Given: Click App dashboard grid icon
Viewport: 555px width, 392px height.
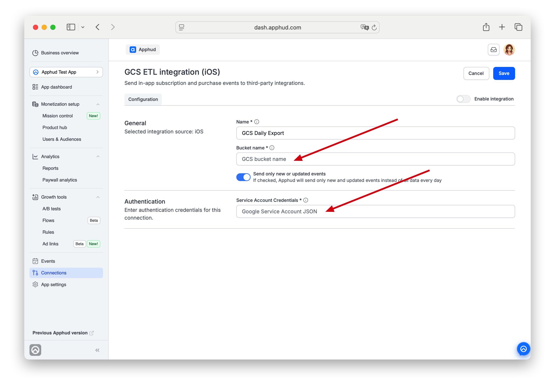Looking at the screenshot, I should (35, 87).
